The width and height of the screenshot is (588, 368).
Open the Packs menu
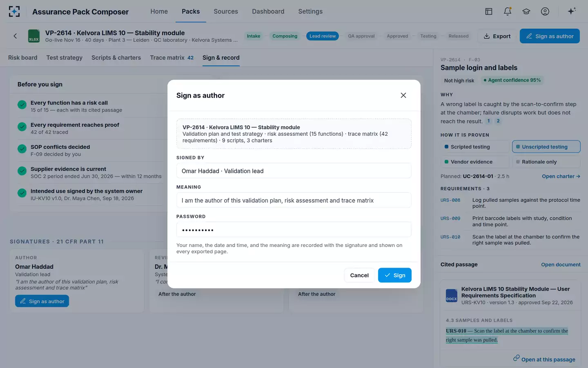(x=191, y=11)
